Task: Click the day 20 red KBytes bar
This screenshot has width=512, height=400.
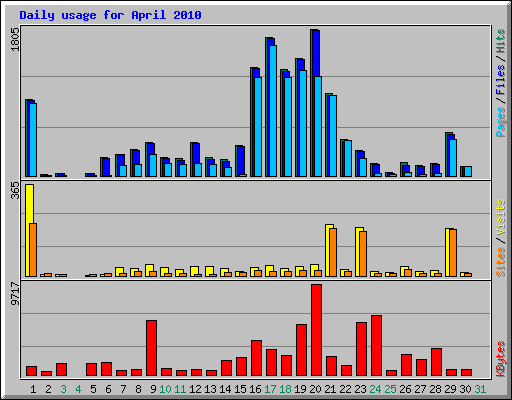Action: point(316,330)
